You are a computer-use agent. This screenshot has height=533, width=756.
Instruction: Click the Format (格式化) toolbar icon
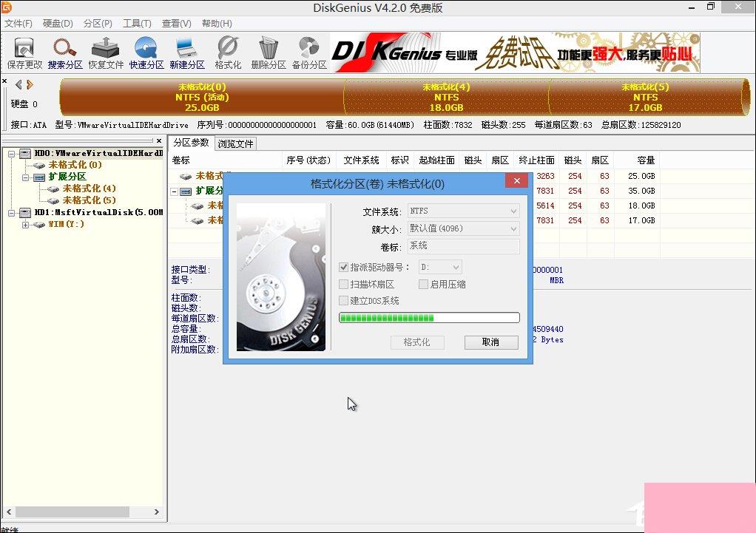pyautogui.click(x=228, y=53)
